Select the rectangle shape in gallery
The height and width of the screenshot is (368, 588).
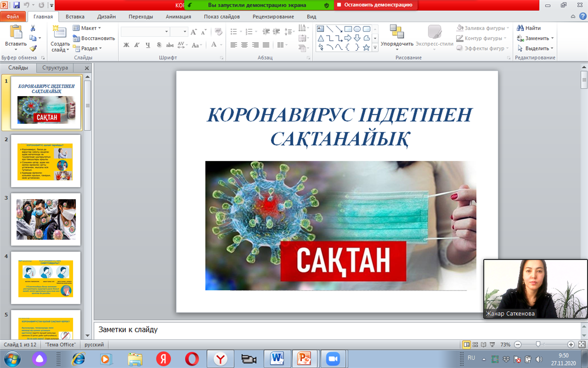pyautogui.click(x=348, y=29)
